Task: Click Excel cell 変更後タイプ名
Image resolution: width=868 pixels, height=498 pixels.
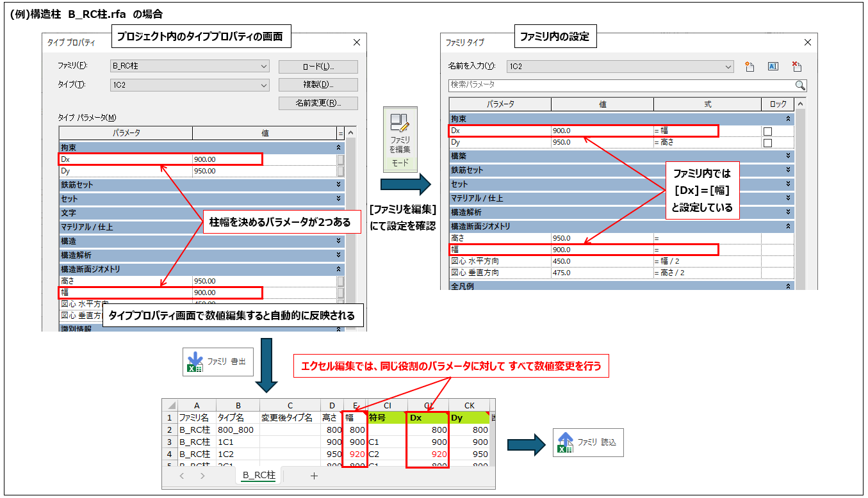Action: 290,417
